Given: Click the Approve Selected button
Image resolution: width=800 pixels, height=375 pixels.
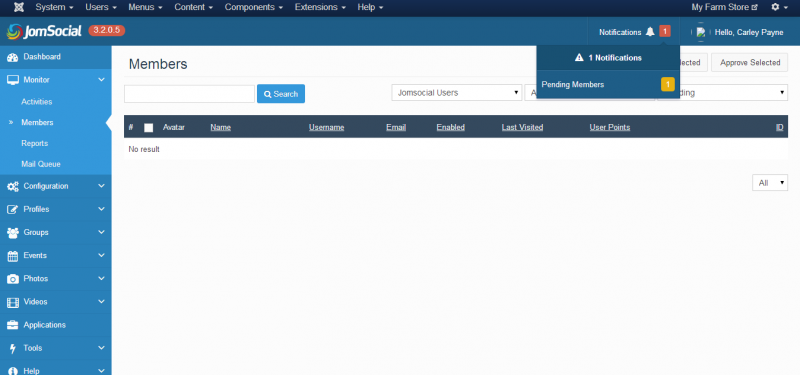Looking at the screenshot, I should [749, 63].
